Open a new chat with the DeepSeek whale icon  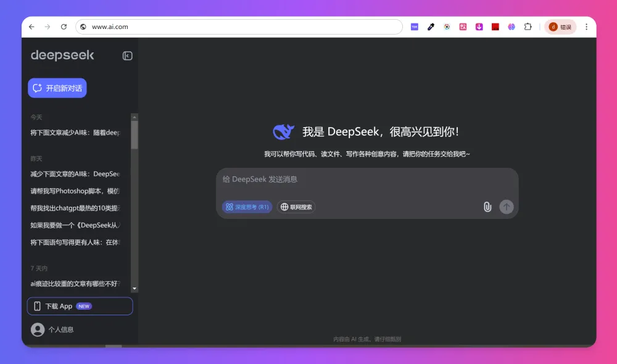click(283, 131)
